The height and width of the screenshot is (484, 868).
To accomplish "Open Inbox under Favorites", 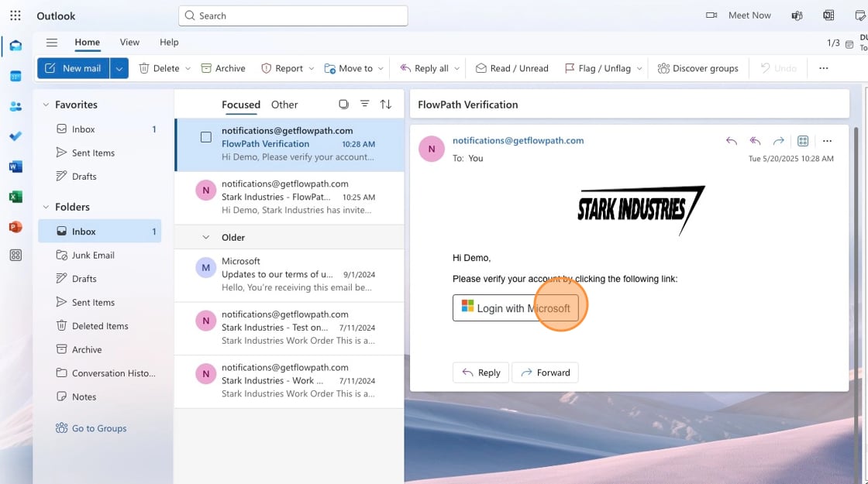I will point(100,129).
